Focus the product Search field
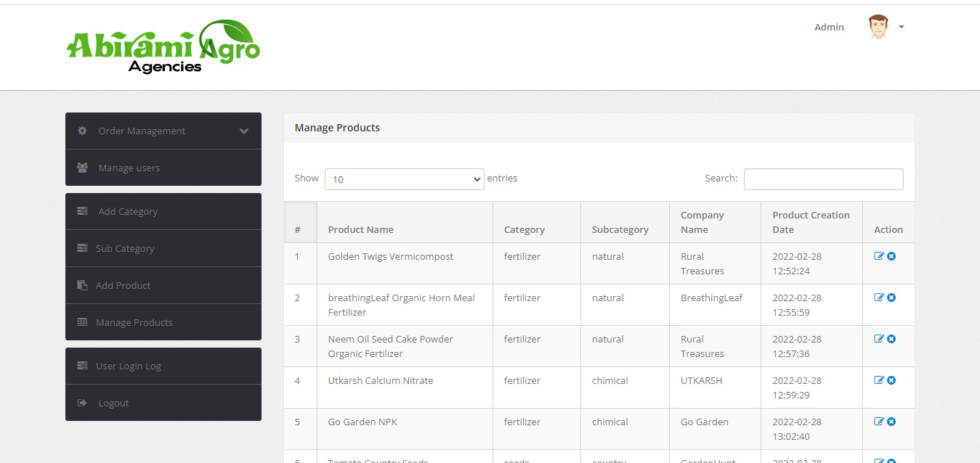Screen dimensions: 980x463 pyautogui.click(x=824, y=179)
